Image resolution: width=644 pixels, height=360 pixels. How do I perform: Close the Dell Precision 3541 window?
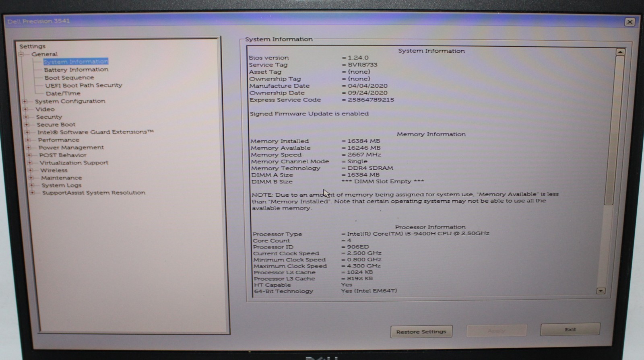(x=630, y=22)
